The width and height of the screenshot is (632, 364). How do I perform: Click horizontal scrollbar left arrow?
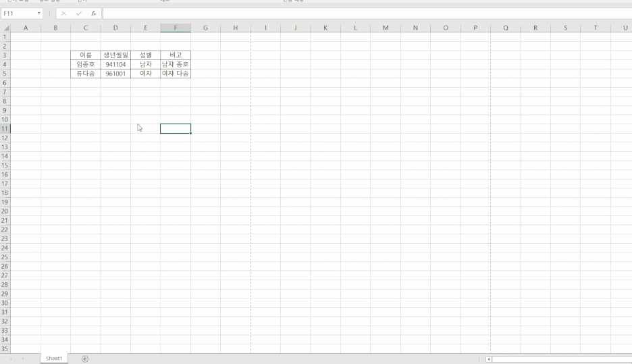pyautogui.click(x=488, y=359)
